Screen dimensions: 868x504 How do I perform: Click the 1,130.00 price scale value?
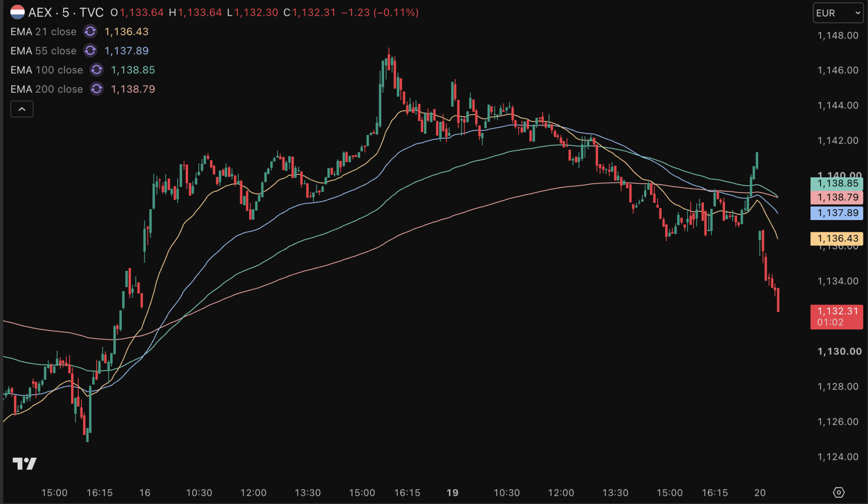[839, 351]
